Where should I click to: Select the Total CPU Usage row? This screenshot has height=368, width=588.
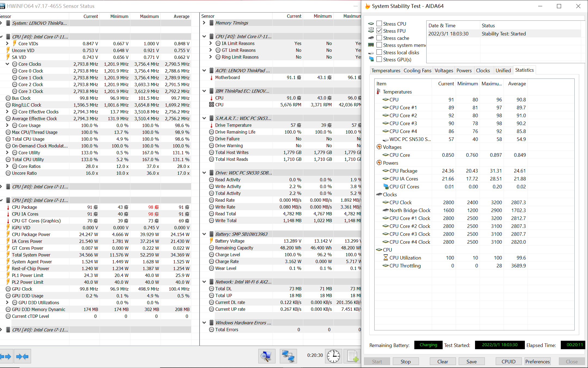coord(95,139)
